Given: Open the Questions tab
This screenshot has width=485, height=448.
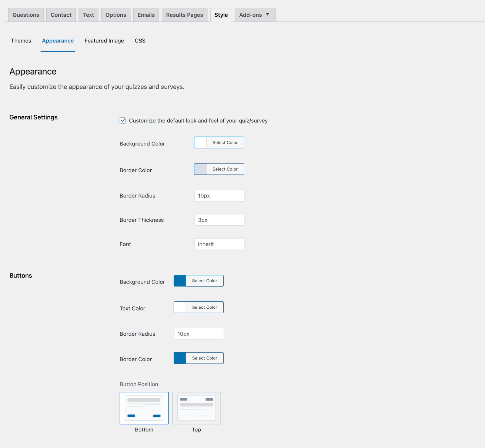Looking at the screenshot, I should pos(26,15).
